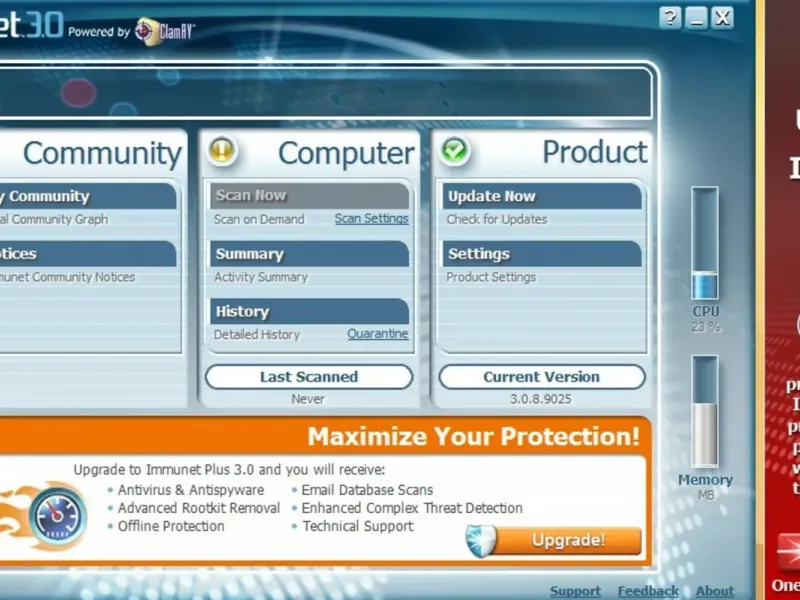
Task: Click the 'Scan on Demand' text
Action: click(x=259, y=219)
